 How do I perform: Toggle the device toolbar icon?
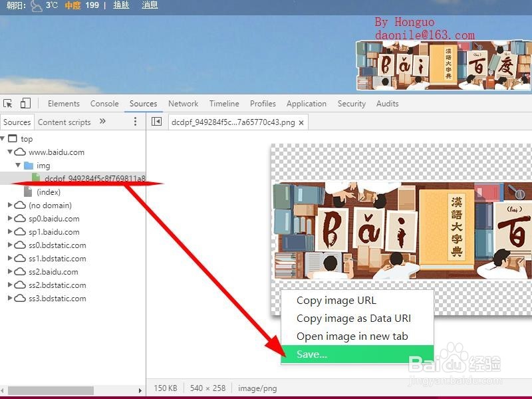coord(25,103)
